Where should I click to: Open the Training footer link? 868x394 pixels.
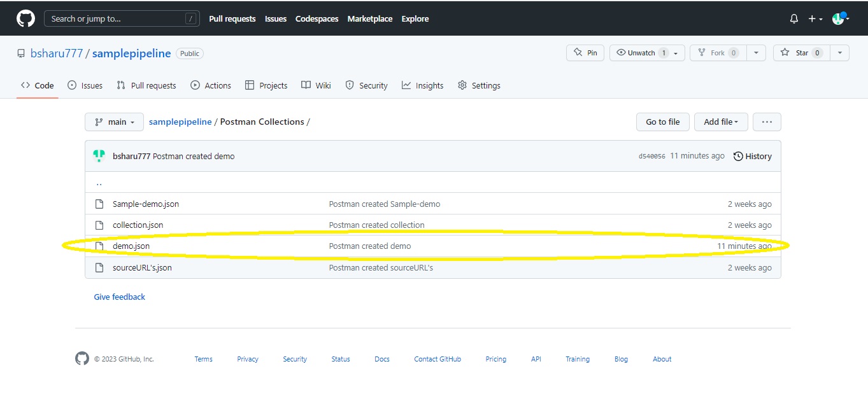point(578,359)
